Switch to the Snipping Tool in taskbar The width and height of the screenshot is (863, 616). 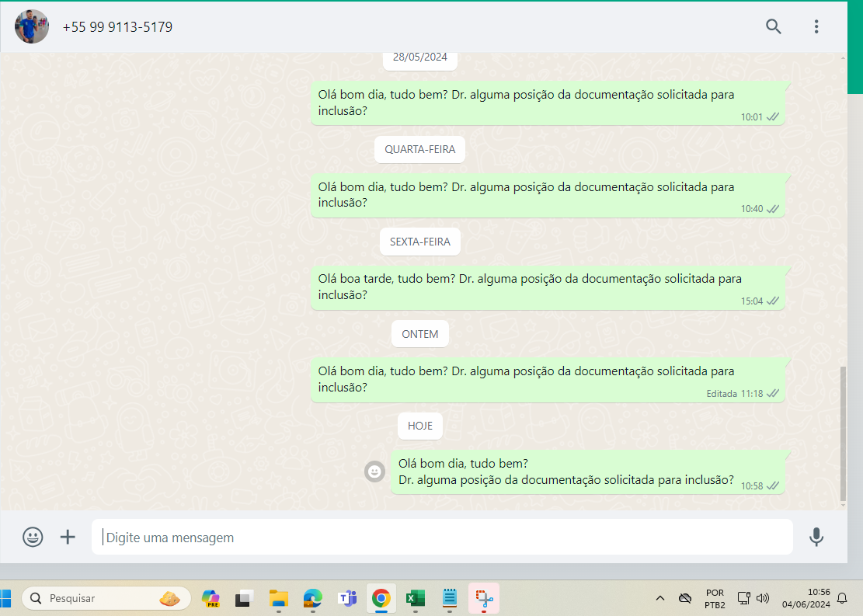[483, 598]
